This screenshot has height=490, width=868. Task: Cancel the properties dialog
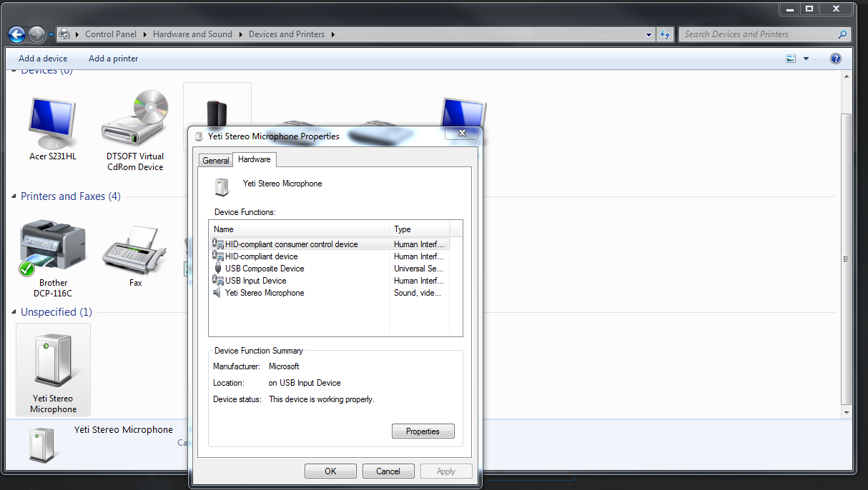point(388,471)
